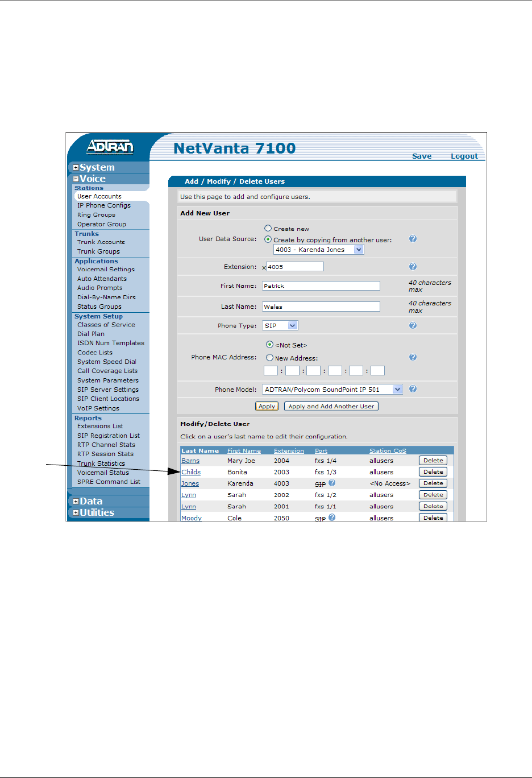
Task: Sort users by Extension column
Action: (x=289, y=450)
